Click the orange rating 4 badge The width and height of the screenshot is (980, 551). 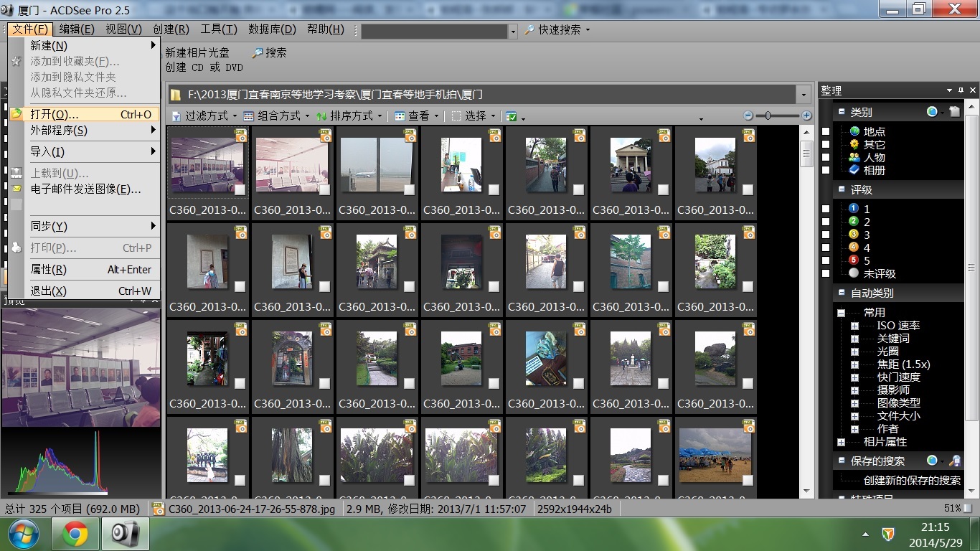tap(854, 248)
